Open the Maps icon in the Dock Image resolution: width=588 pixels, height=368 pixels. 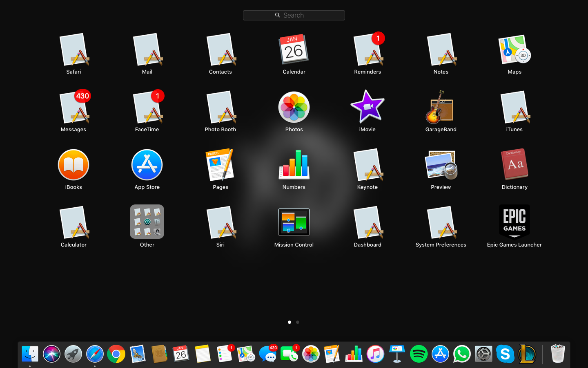click(246, 354)
